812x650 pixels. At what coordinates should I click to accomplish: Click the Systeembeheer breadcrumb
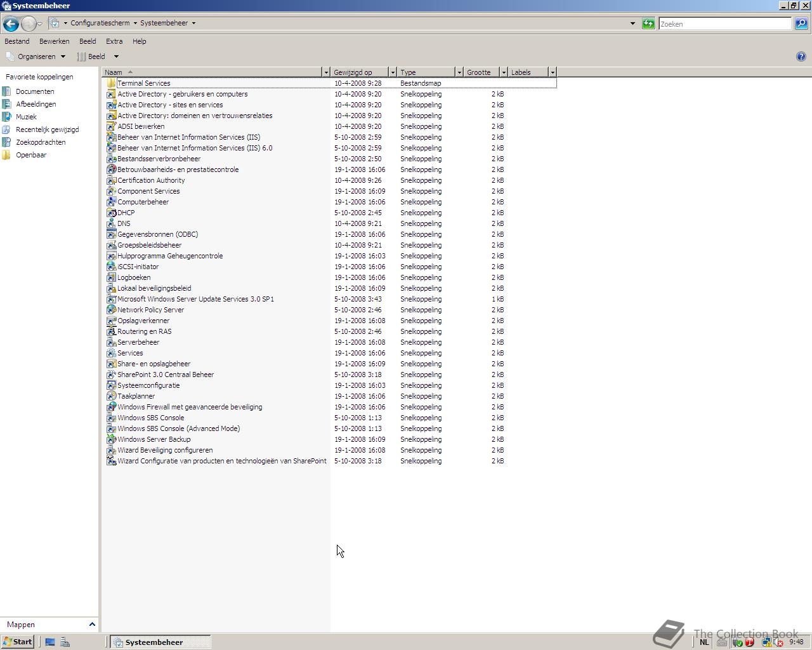click(164, 23)
